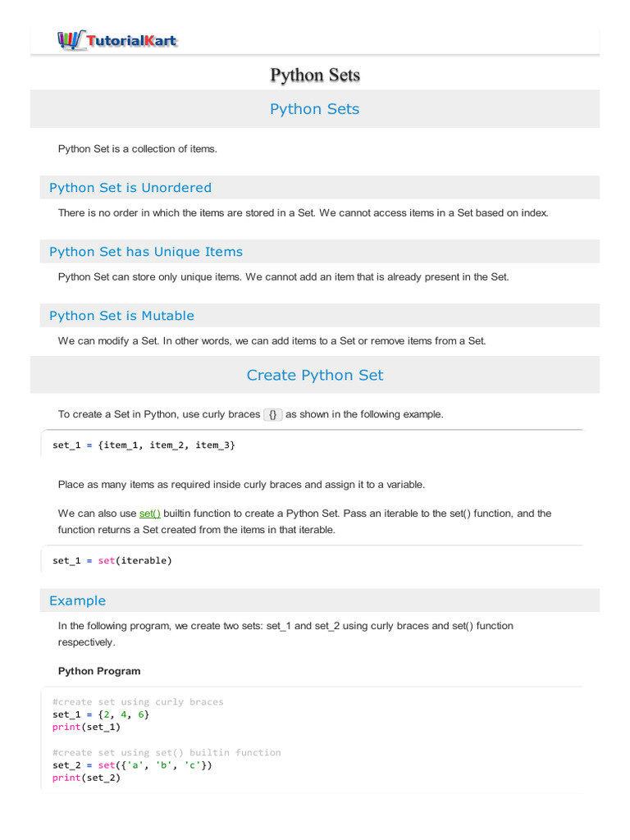The height and width of the screenshot is (840, 630).
Task: Click the Create Python Set heading
Action: coord(315,376)
